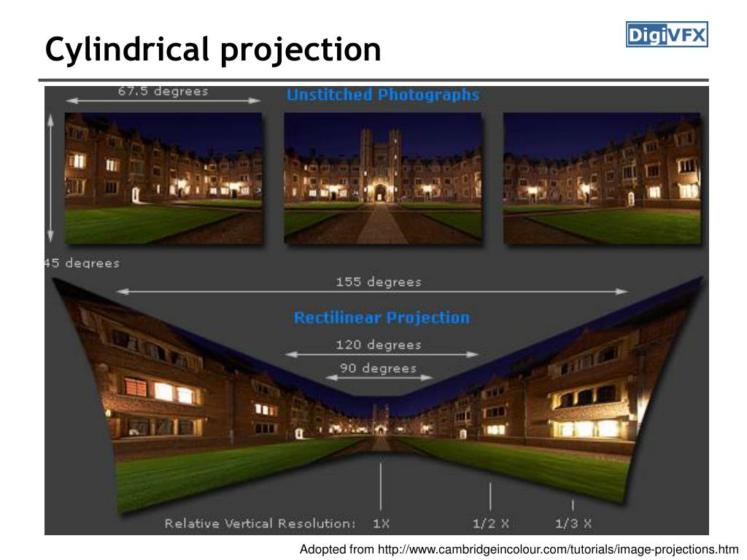Click the '1/3 X' resolution value

tap(573, 524)
